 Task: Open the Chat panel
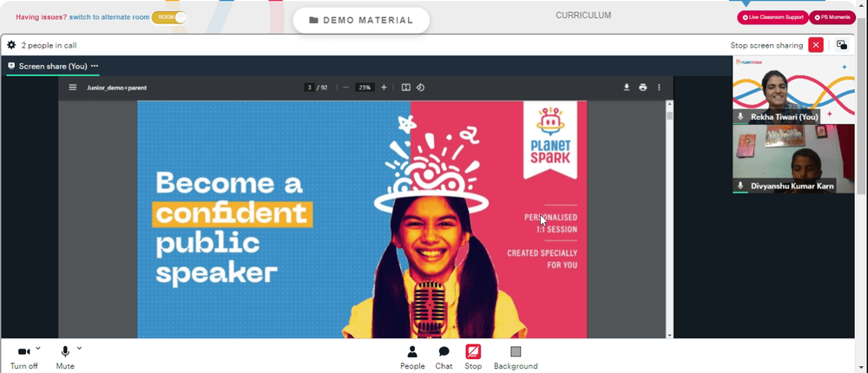(x=444, y=357)
